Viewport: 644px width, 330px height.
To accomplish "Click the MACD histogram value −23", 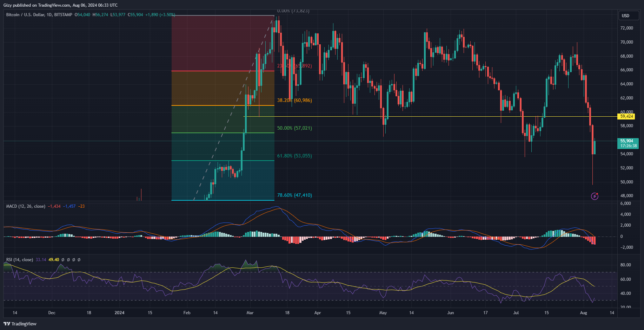I will point(81,206).
